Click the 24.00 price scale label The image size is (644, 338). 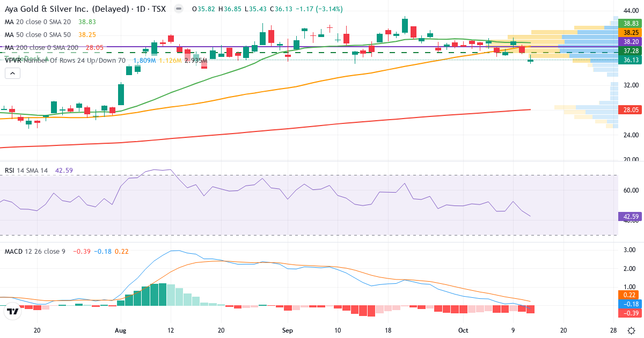(x=631, y=135)
